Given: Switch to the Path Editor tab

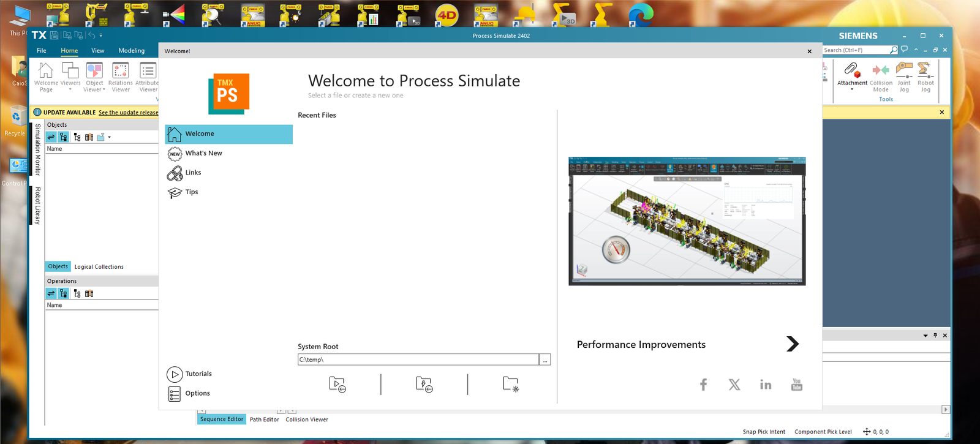Looking at the screenshot, I should (264, 420).
